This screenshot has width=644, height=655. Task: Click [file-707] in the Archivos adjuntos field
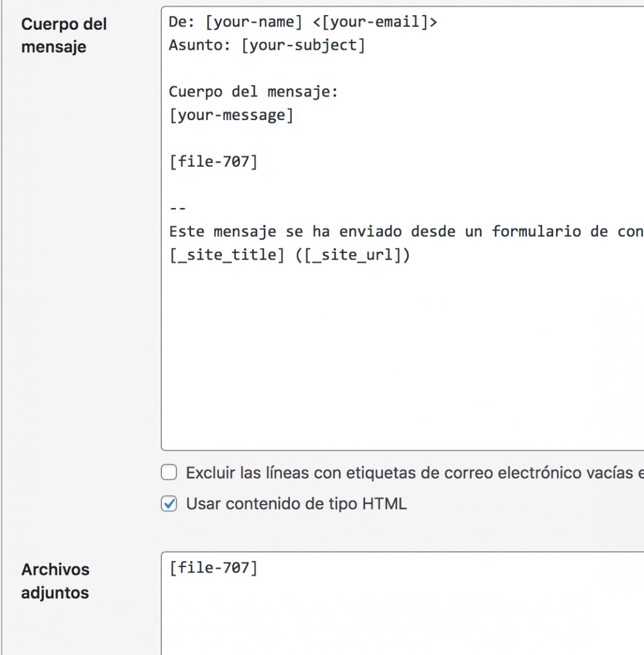[213, 568]
